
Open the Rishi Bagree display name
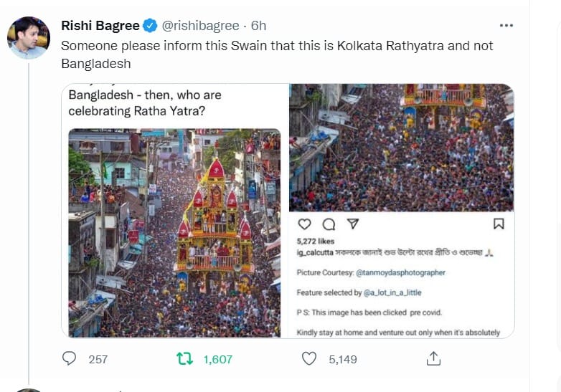[101, 26]
